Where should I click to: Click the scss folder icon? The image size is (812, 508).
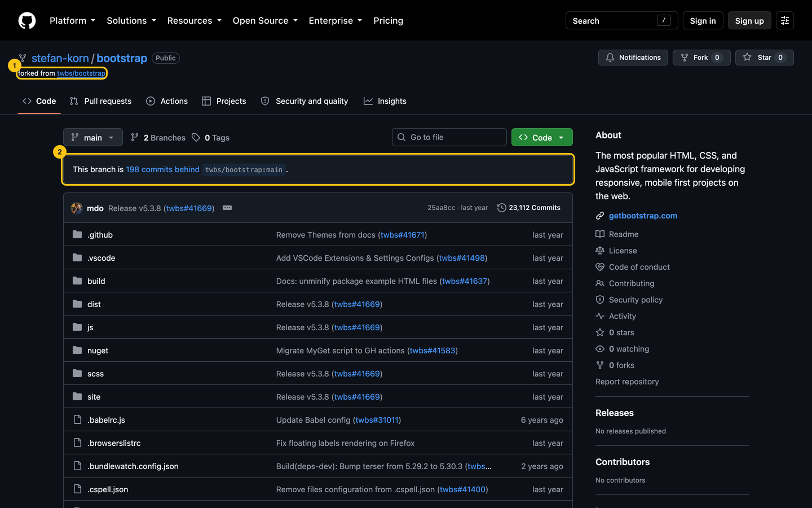pyautogui.click(x=77, y=373)
